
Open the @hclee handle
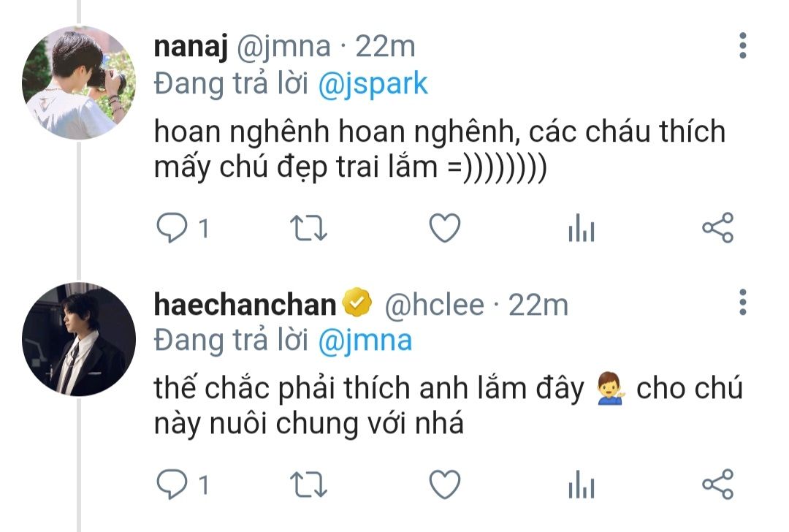click(x=434, y=305)
